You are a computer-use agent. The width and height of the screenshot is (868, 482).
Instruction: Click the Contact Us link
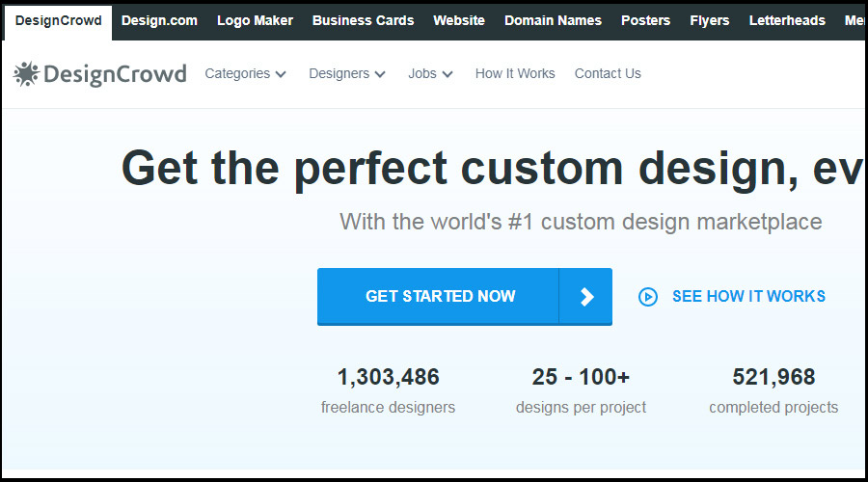608,73
